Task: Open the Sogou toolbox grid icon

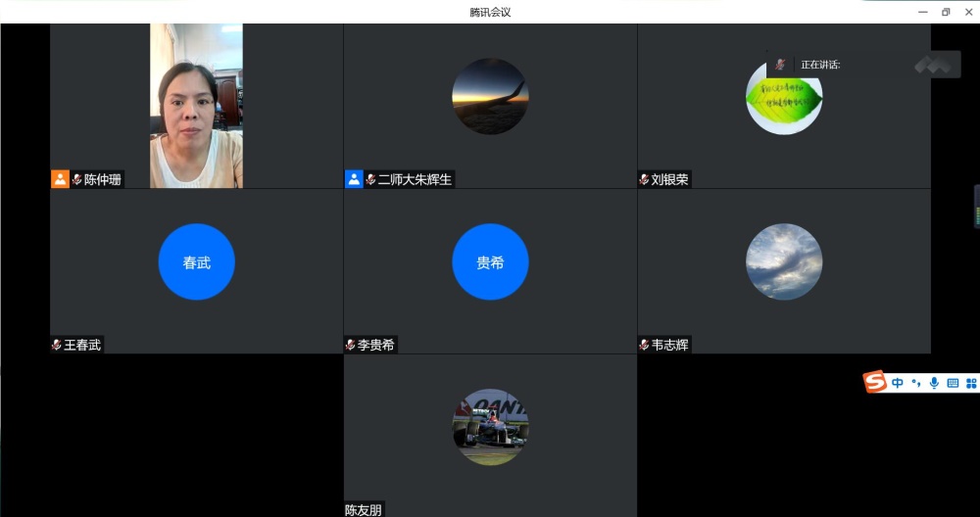Action: pyautogui.click(x=971, y=383)
